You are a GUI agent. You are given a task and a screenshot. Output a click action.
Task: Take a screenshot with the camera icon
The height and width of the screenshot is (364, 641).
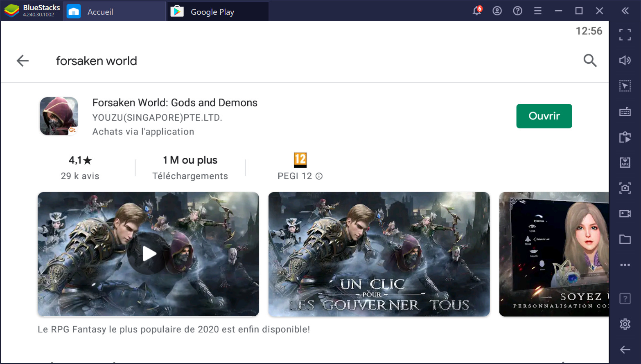(x=625, y=188)
